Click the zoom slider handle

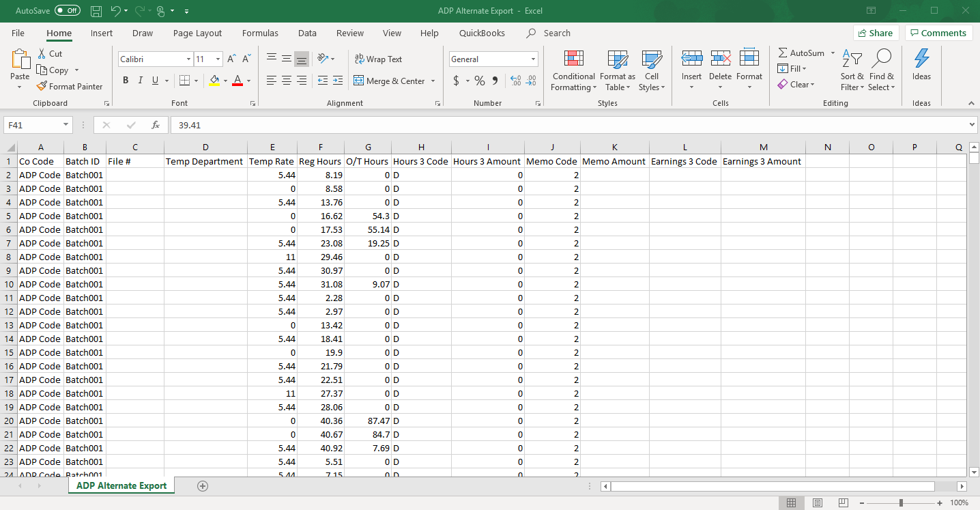[x=902, y=502]
